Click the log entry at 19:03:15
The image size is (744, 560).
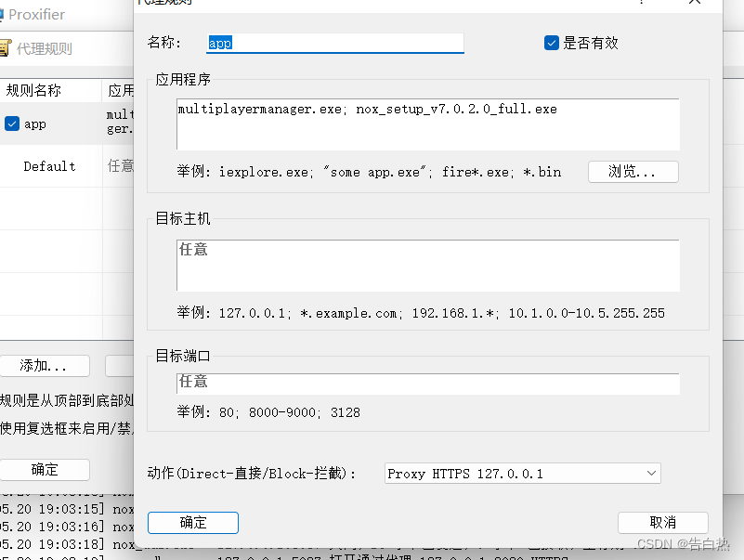click(67, 509)
